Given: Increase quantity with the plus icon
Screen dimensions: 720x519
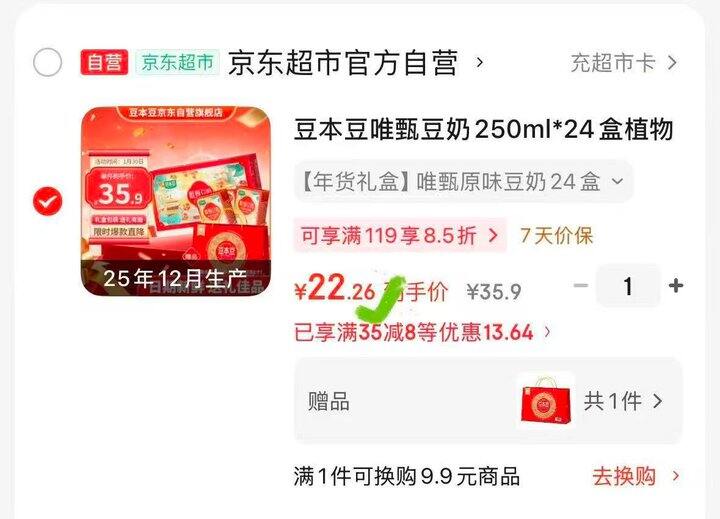Looking at the screenshot, I should tap(676, 286).
